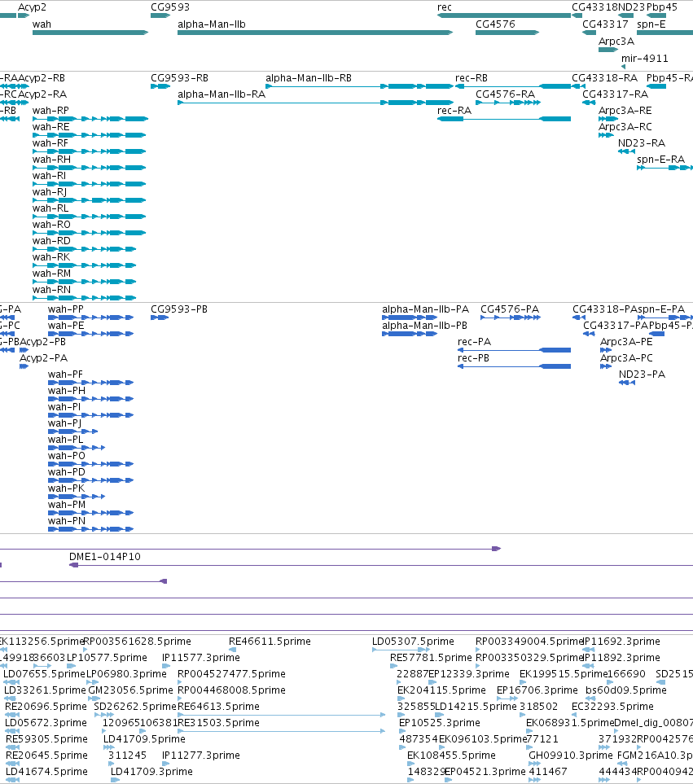Select the rec gene bar

coord(504,15)
